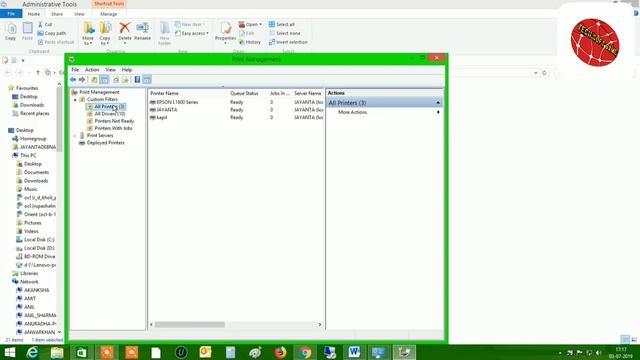Select the Print Management root tree node

pos(99,92)
